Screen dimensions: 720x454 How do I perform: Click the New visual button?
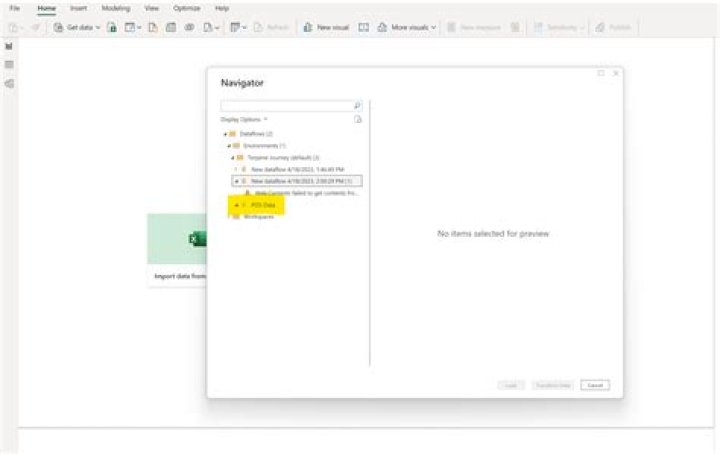(326, 28)
